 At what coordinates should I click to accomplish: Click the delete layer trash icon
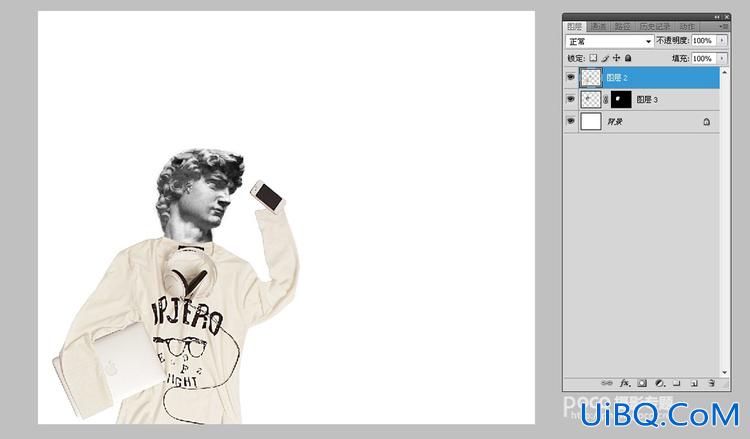click(711, 383)
